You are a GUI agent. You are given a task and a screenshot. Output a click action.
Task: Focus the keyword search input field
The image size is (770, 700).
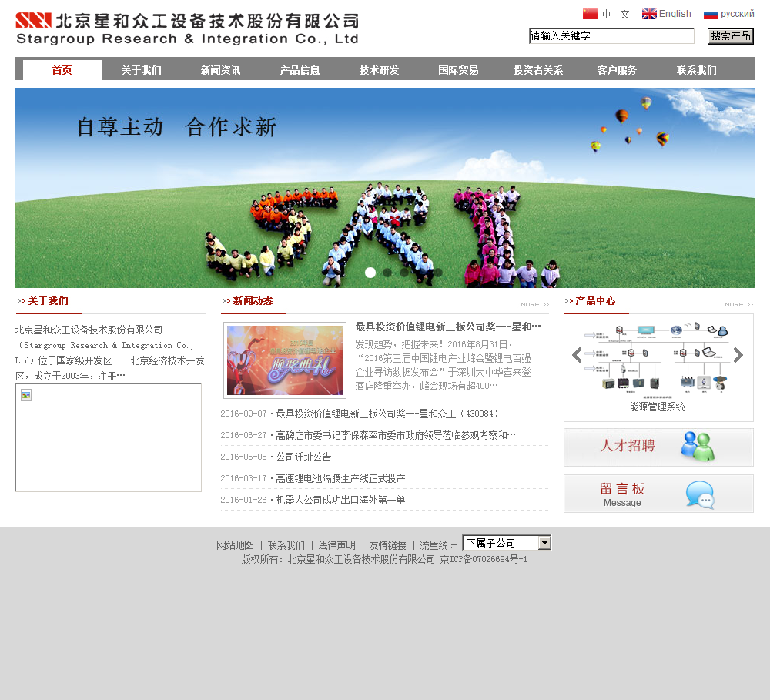coord(611,36)
